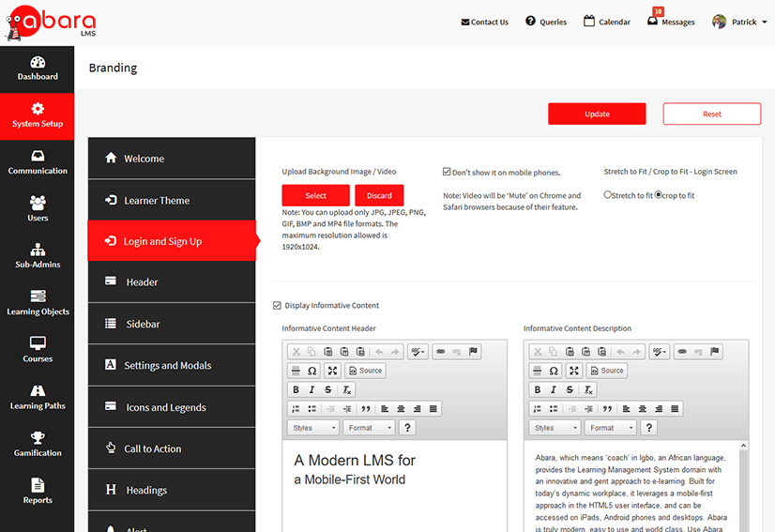Insert a link in the Header editor
This screenshot has width=775, height=532.
[441, 352]
